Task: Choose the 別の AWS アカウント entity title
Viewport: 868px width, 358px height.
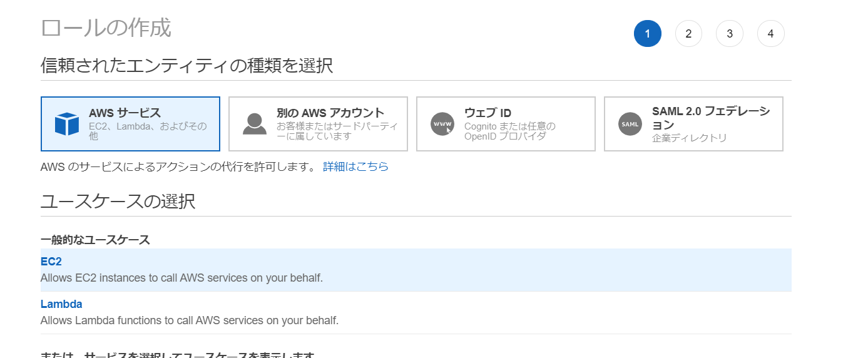Action: point(330,113)
